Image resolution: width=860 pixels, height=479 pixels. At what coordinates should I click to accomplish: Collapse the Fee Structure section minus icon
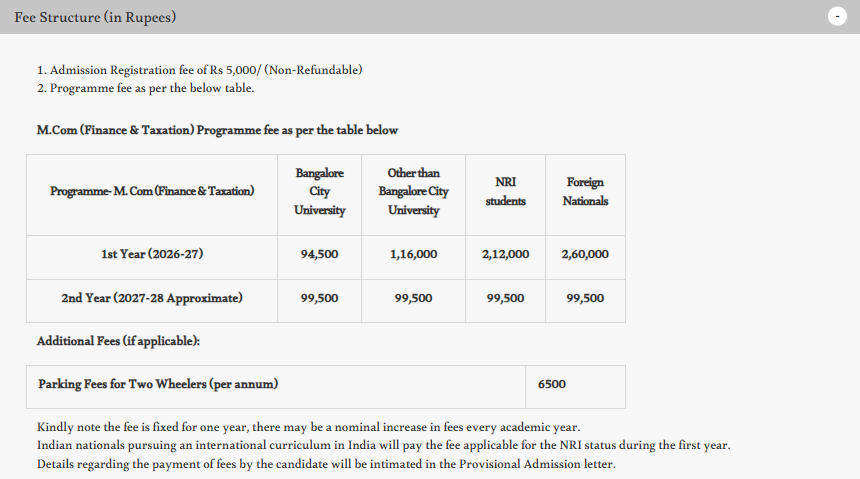click(x=838, y=17)
